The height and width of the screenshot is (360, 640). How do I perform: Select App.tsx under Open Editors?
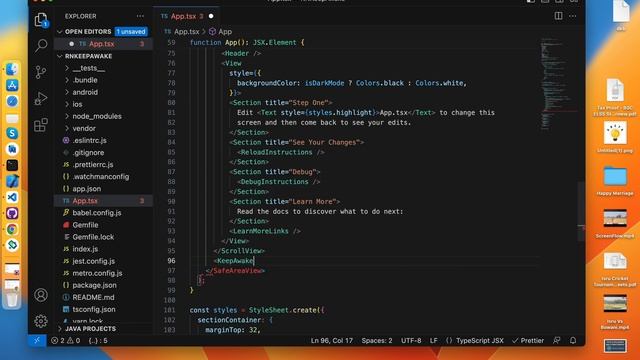(x=102, y=44)
